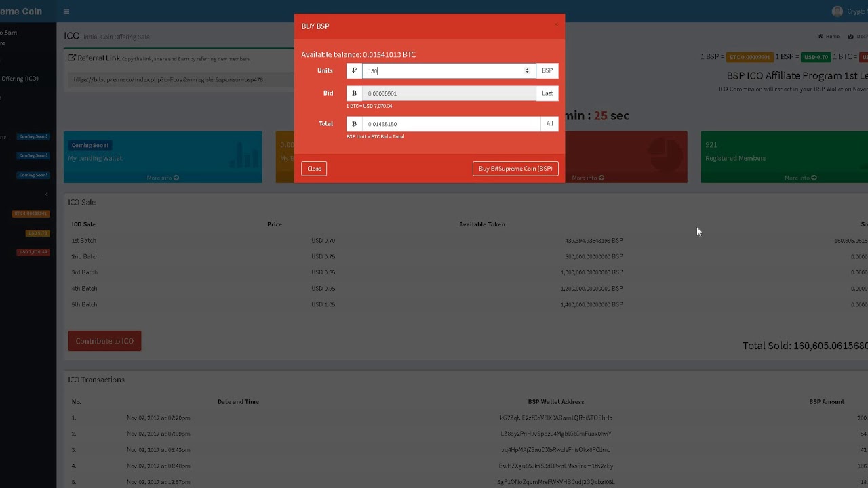Click the BSP unit label button
868x488 pixels.
[x=547, y=70]
